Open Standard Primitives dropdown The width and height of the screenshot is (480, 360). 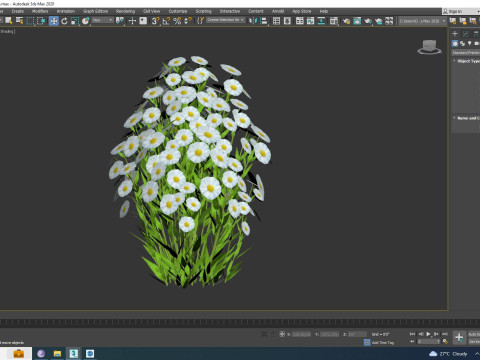(x=466, y=53)
